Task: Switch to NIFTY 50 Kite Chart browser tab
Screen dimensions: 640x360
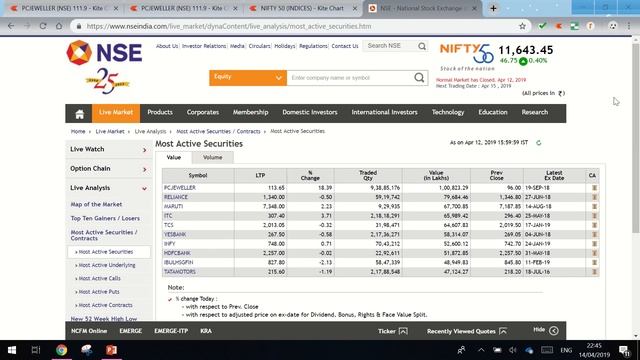Action: tap(302, 8)
